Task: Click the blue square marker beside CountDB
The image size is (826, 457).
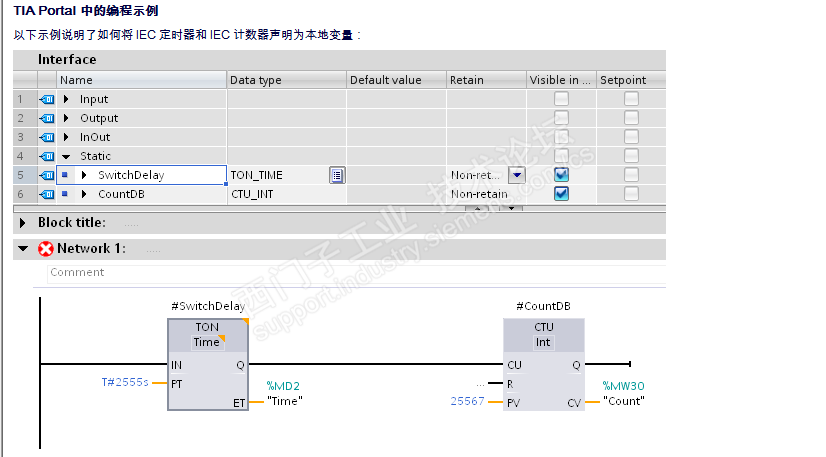Action: [x=65, y=193]
